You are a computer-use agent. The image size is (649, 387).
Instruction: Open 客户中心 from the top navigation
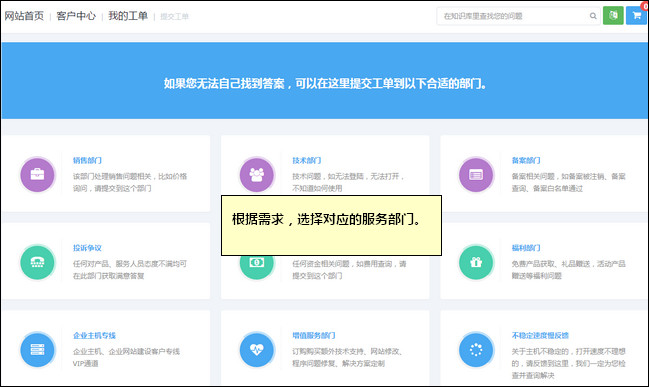point(76,16)
